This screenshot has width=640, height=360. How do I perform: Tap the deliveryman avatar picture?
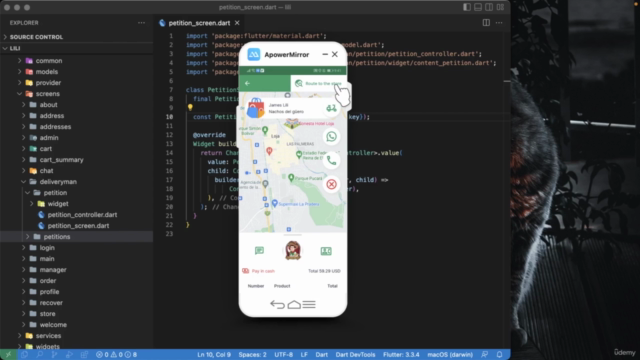click(x=293, y=250)
